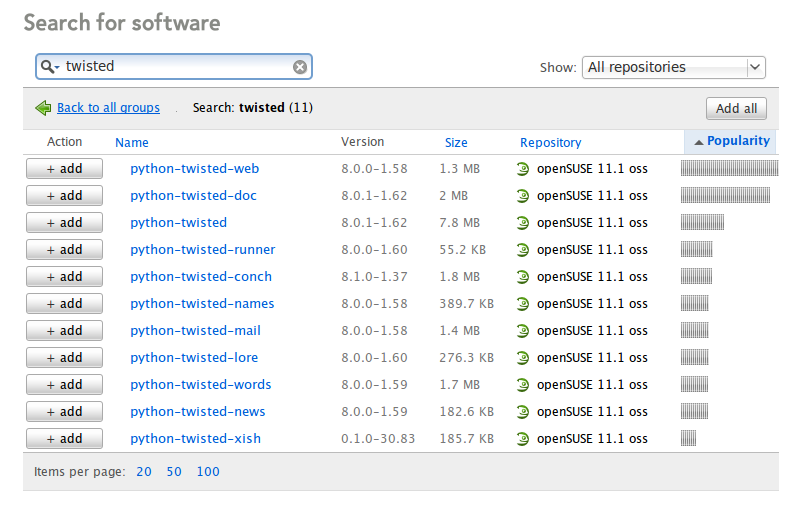799x508 pixels.
Task: Sort the list by Name
Action: click(132, 143)
